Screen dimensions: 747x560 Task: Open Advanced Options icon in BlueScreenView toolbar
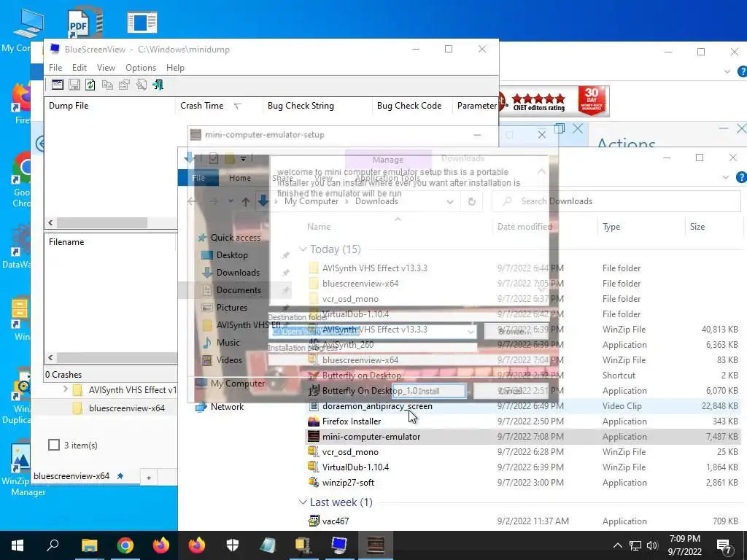[58, 85]
